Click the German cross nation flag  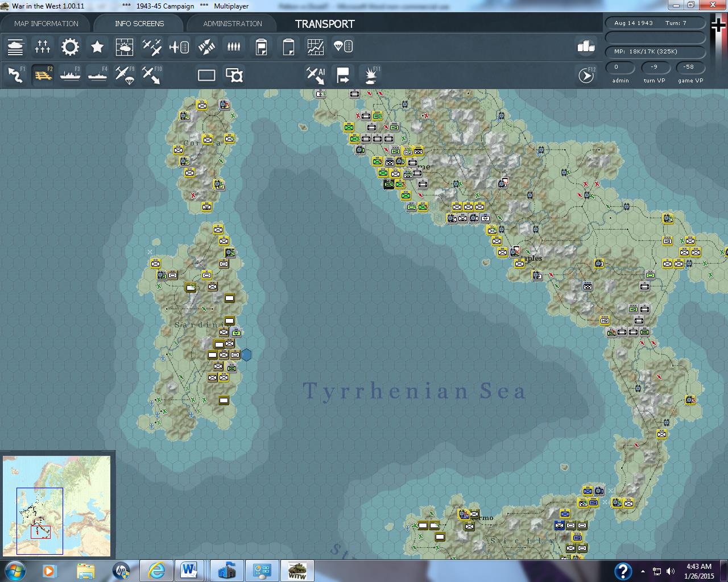click(719, 25)
